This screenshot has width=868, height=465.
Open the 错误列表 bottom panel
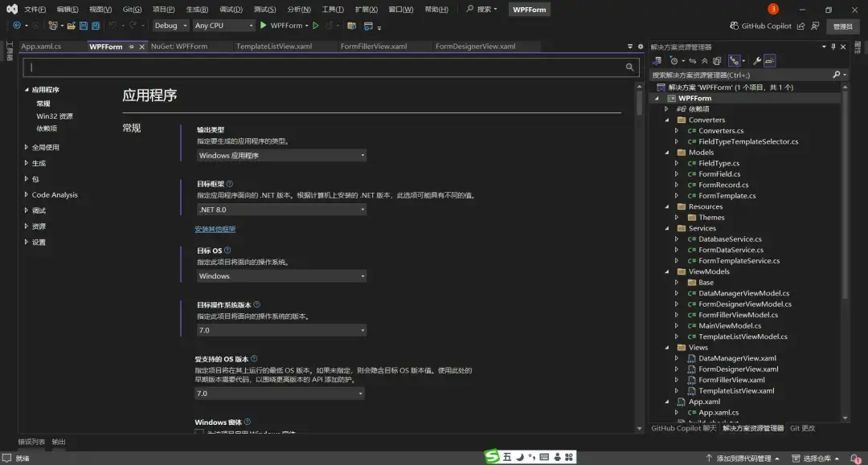pos(31,442)
